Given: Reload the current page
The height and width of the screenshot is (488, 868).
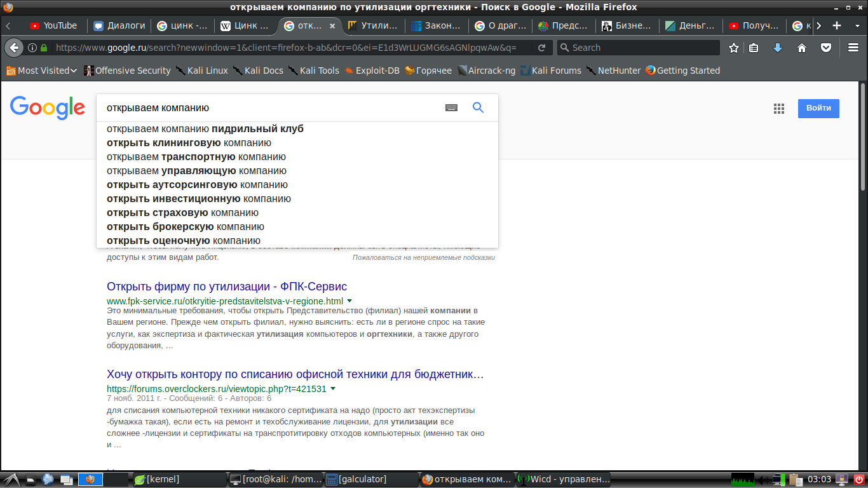Looking at the screenshot, I should (x=541, y=48).
